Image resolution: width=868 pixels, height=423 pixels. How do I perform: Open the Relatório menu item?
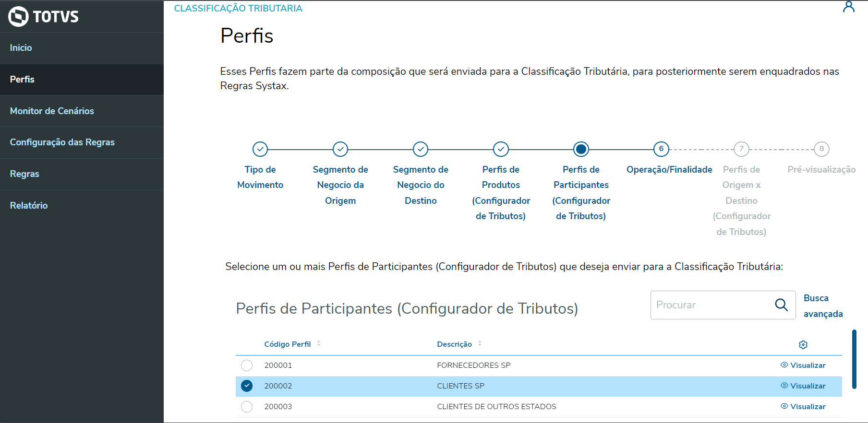(x=29, y=206)
